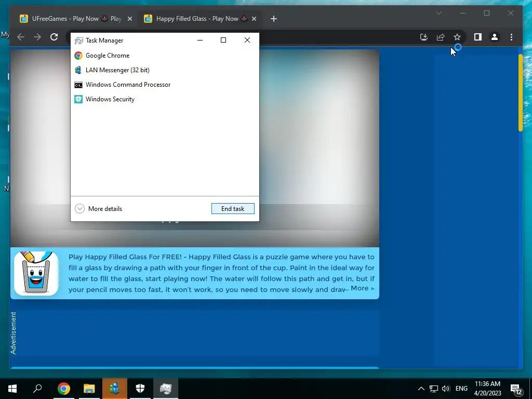
Task: Minimize the Task Manager window
Action: (x=200, y=40)
